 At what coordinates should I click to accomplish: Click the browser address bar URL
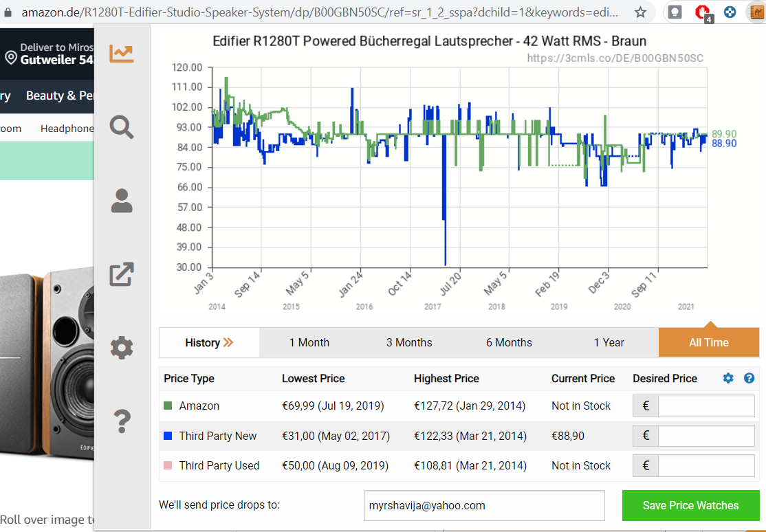[x=320, y=12]
